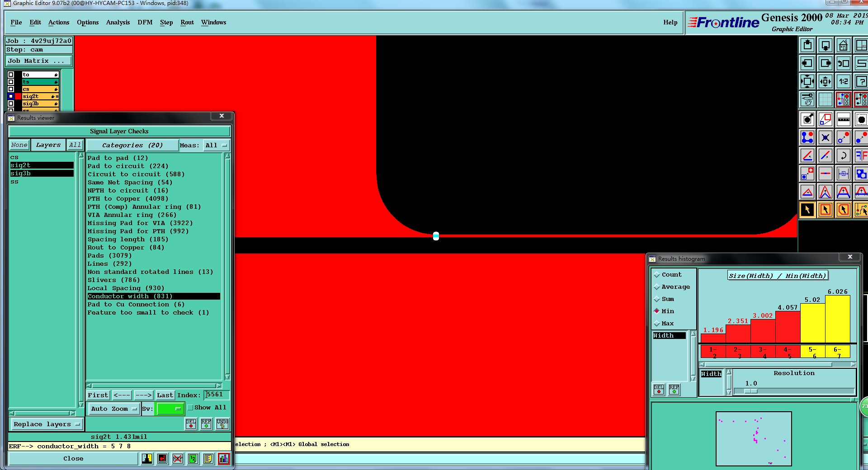868x470 pixels.
Task: Click the 1-2 red histogram range cell
Action: (x=713, y=352)
